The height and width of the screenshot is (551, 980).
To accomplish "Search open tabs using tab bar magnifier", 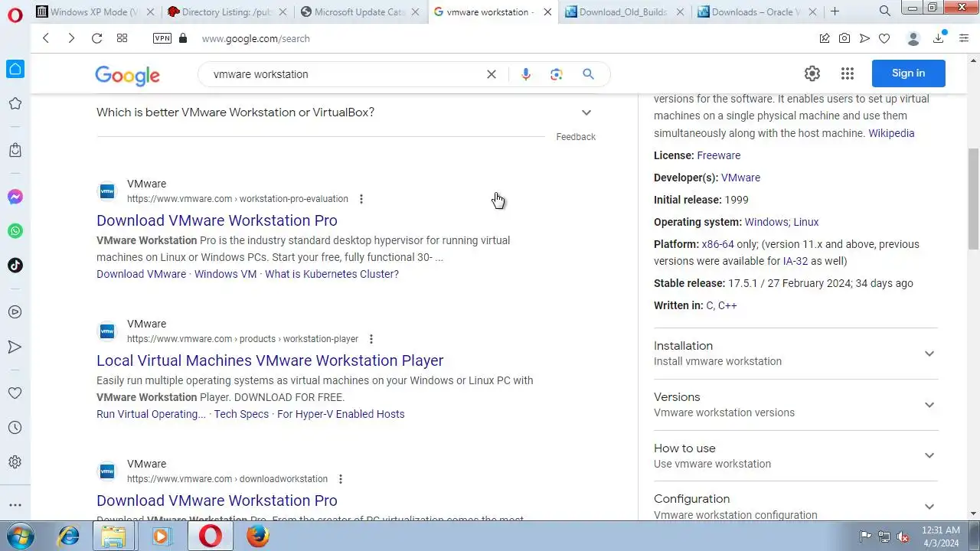I will point(885,11).
